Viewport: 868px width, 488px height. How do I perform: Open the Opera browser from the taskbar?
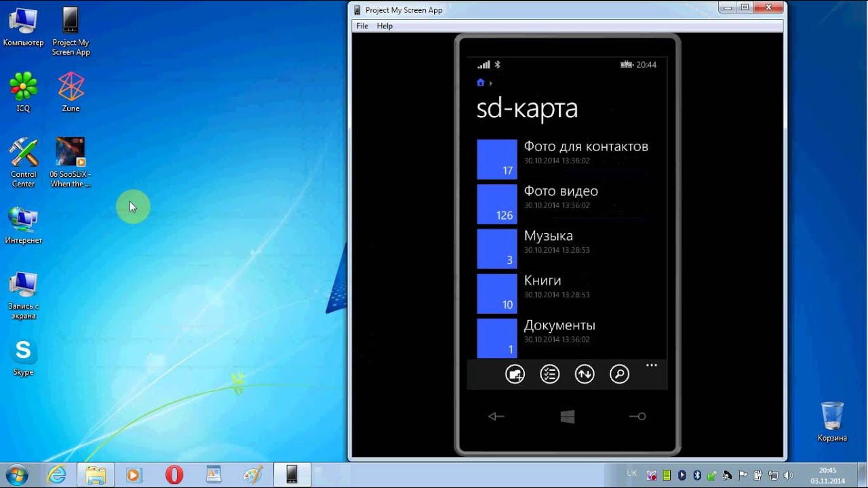(174, 475)
